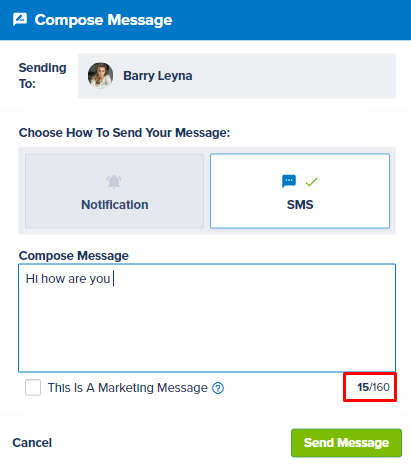The image size is (411, 466).
Task: Click the SMS chat bubble icon
Action: tap(289, 181)
